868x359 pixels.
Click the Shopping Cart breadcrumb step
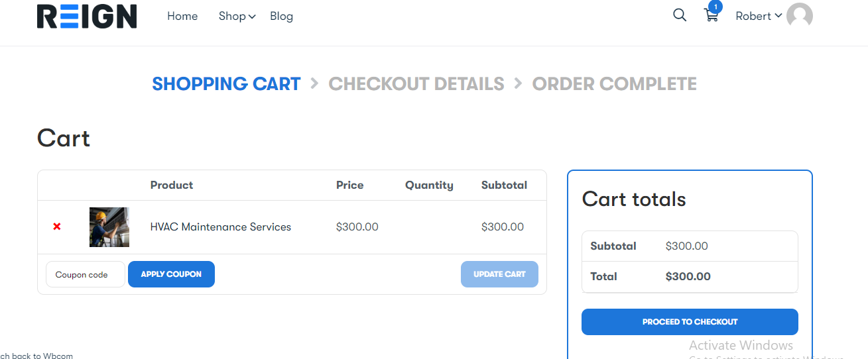[226, 84]
